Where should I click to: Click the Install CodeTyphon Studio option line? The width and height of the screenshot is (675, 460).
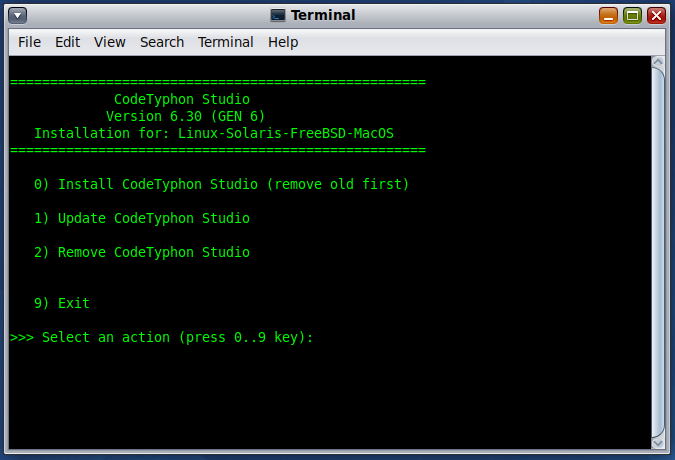click(x=221, y=184)
